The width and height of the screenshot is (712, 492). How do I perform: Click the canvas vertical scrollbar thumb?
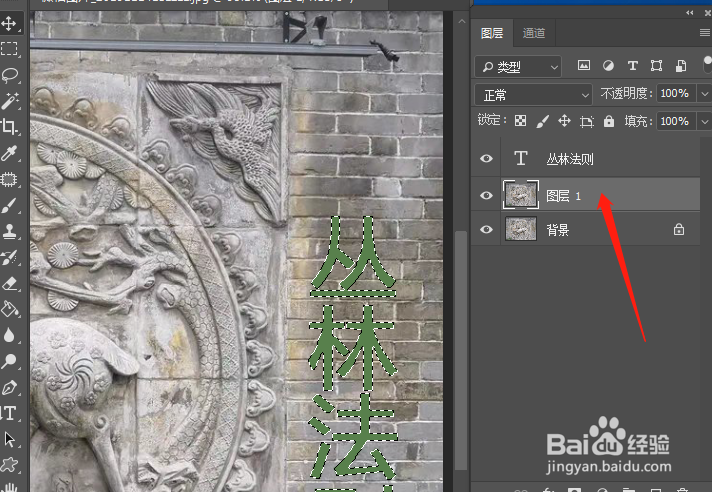click(461, 350)
